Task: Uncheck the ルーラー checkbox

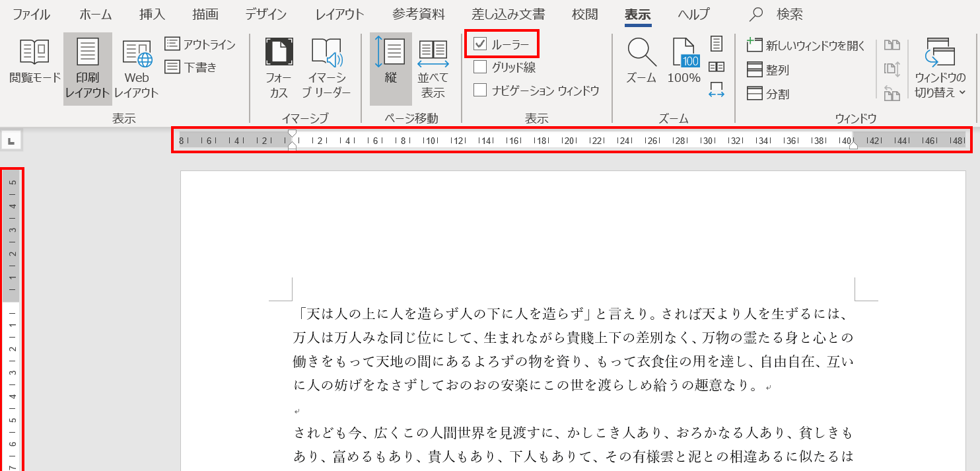Action: [480, 44]
